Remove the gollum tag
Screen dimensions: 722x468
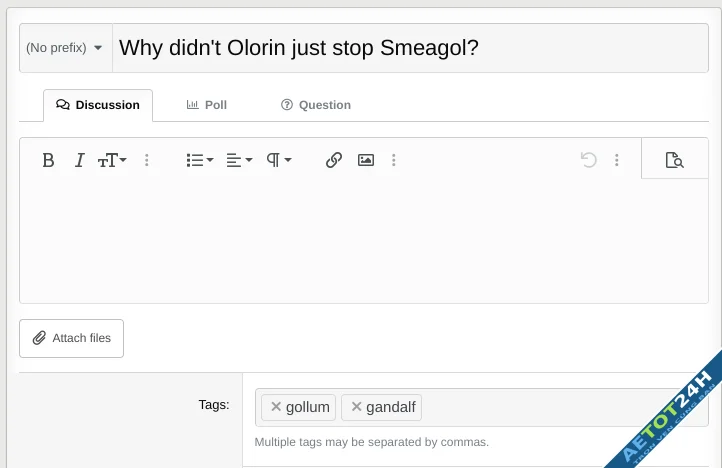(276, 407)
